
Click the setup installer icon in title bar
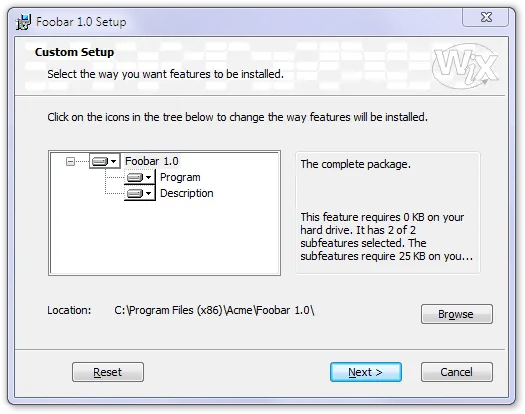pyautogui.click(x=23, y=22)
